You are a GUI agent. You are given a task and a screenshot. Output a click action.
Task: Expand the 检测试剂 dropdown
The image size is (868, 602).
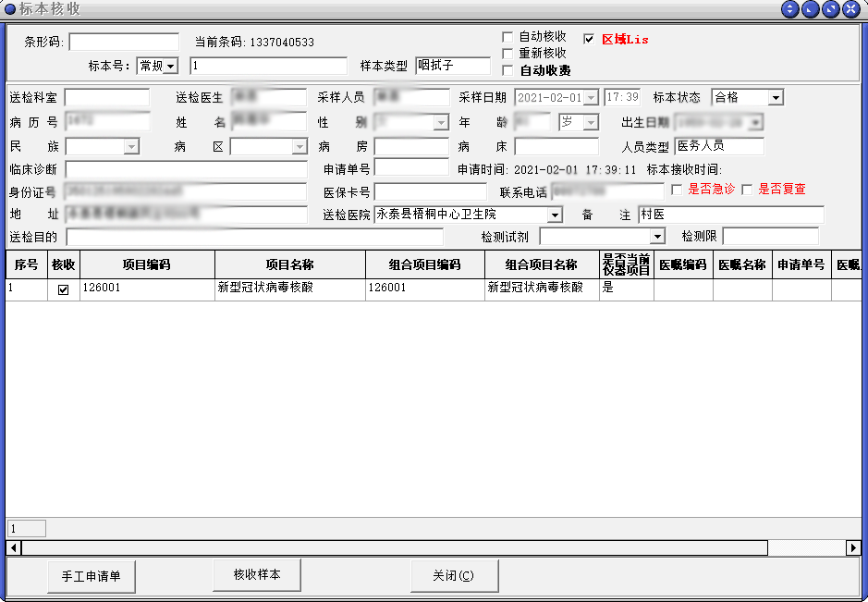(x=657, y=238)
